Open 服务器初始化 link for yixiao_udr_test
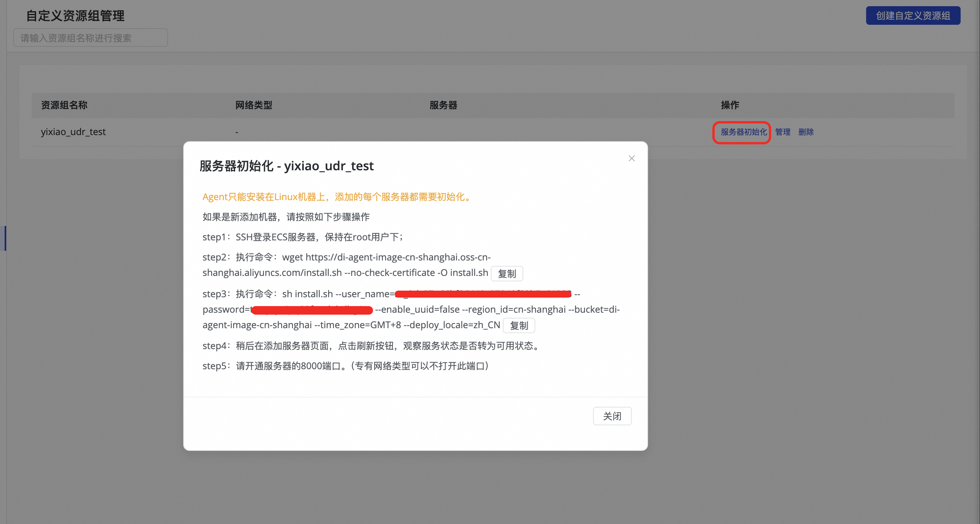Screen dimensions: 980x524 point(743,132)
